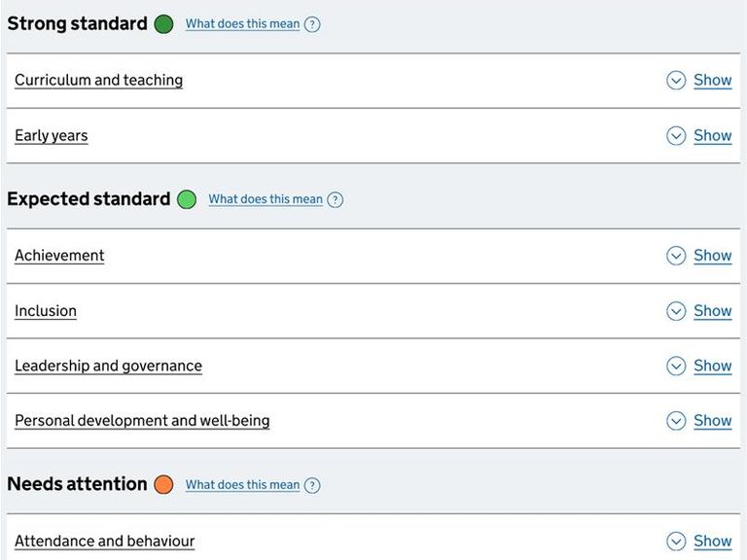Click chevron icon in Achievement row
Screen dimensions: 747x560
click(x=676, y=256)
